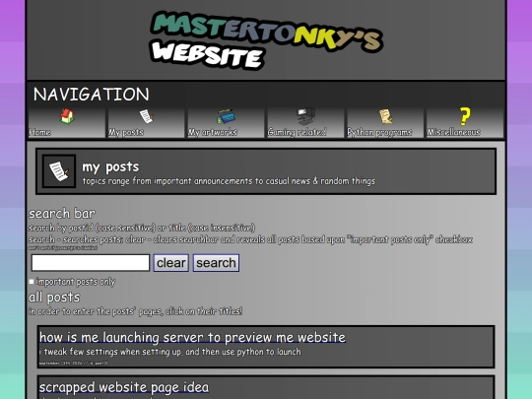Click the search button
The height and width of the screenshot is (399, 532).
pos(216,263)
